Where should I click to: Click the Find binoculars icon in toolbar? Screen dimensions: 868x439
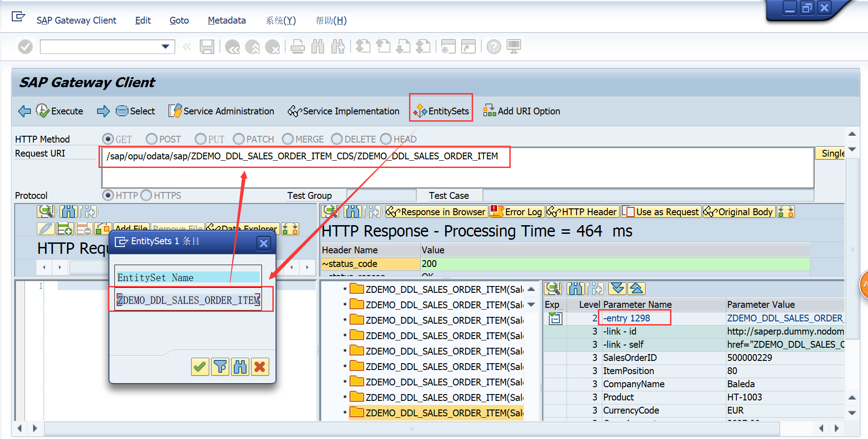[318, 47]
